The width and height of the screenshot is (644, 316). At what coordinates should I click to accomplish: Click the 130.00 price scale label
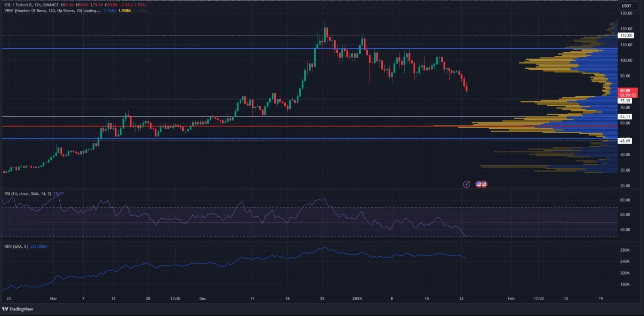[626, 13]
